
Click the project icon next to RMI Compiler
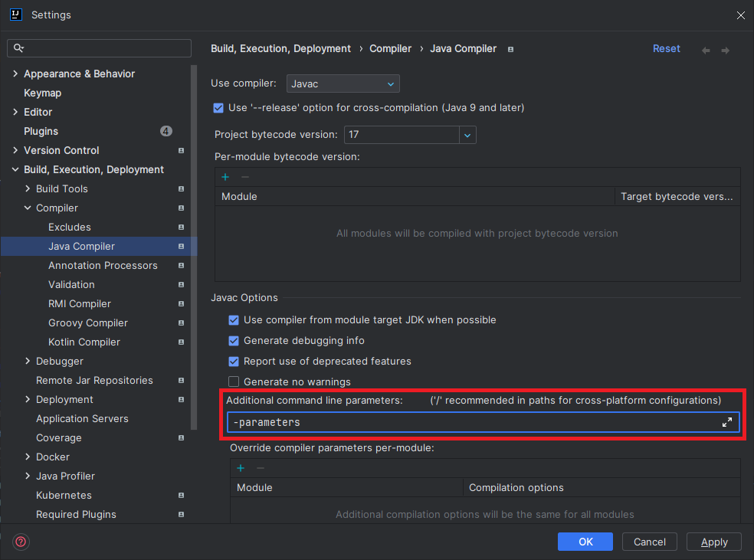click(x=182, y=304)
